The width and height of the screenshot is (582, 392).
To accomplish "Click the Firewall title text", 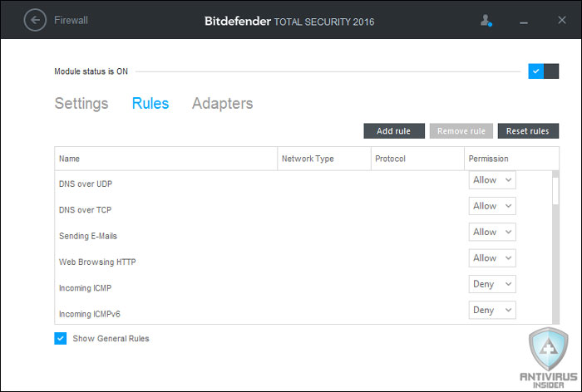I will (x=71, y=20).
